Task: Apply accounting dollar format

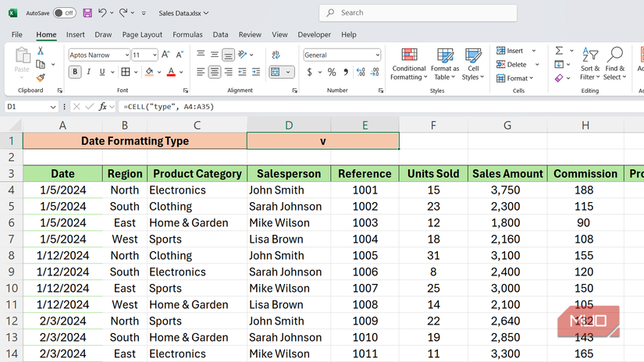Action: click(x=310, y=73)
